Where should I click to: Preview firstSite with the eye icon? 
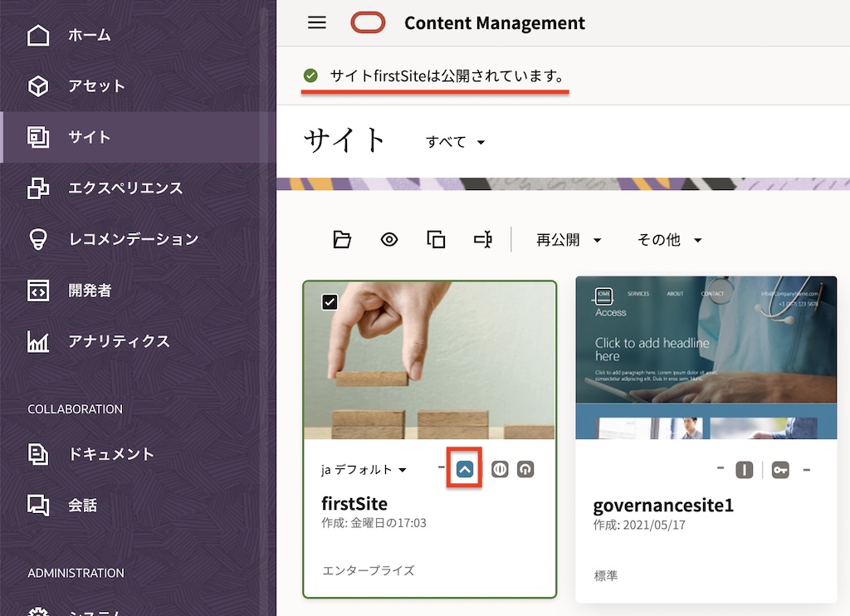(x=388, y=239)
